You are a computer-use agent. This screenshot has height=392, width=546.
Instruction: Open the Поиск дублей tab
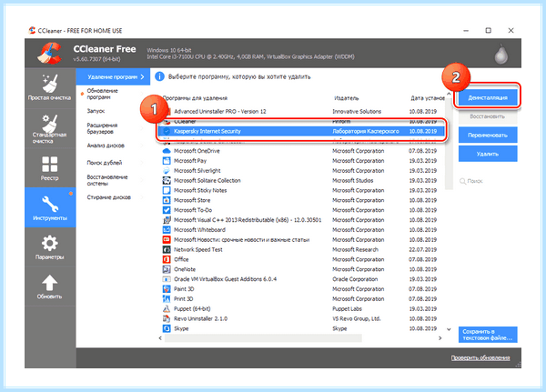click(111, 163)
